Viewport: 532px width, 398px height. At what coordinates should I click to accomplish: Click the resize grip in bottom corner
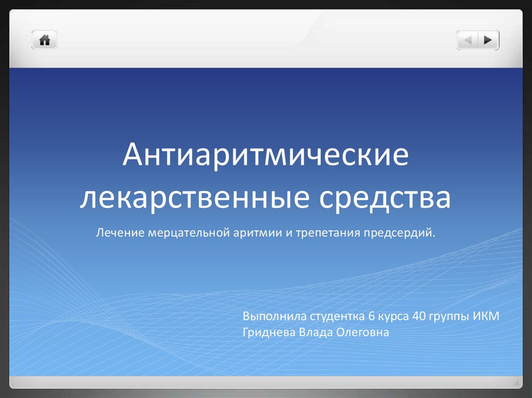pos(517,383)
